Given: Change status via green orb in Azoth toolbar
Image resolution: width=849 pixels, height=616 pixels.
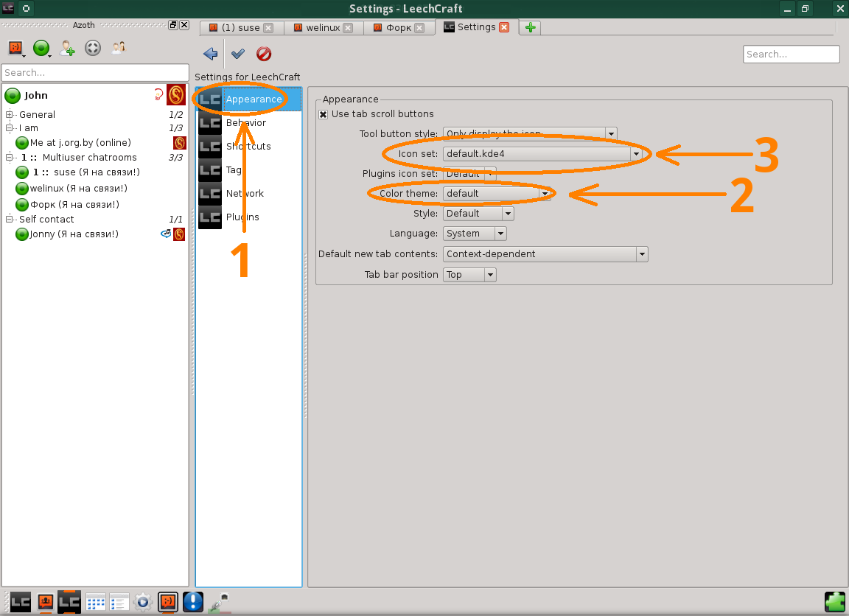Looking at the screenshot, I should pos(42,48).
